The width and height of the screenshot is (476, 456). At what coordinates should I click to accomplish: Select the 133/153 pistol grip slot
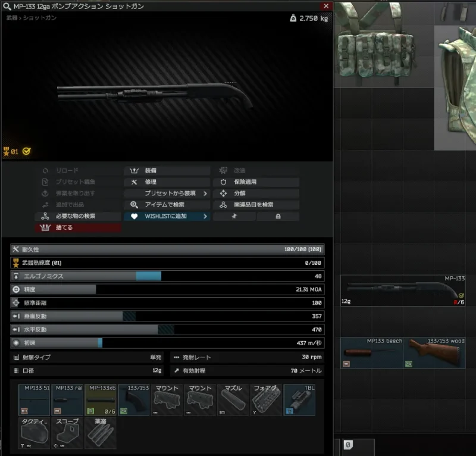coord(134,400)
